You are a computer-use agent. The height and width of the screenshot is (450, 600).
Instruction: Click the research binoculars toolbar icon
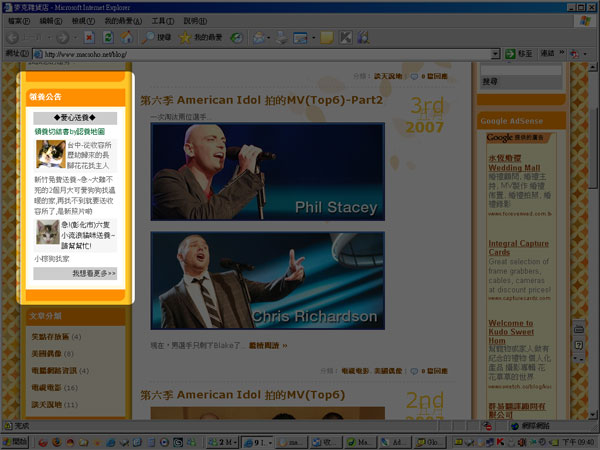coord(363,37)
